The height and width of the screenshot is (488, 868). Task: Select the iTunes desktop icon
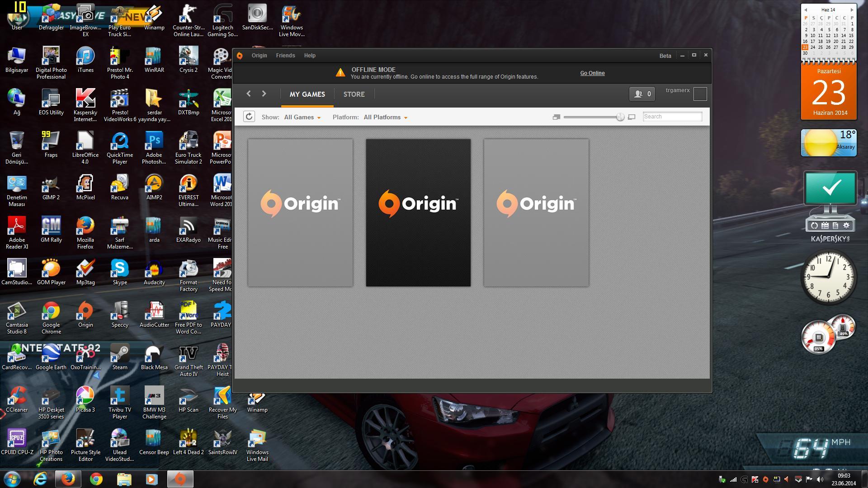pos(85,60)
